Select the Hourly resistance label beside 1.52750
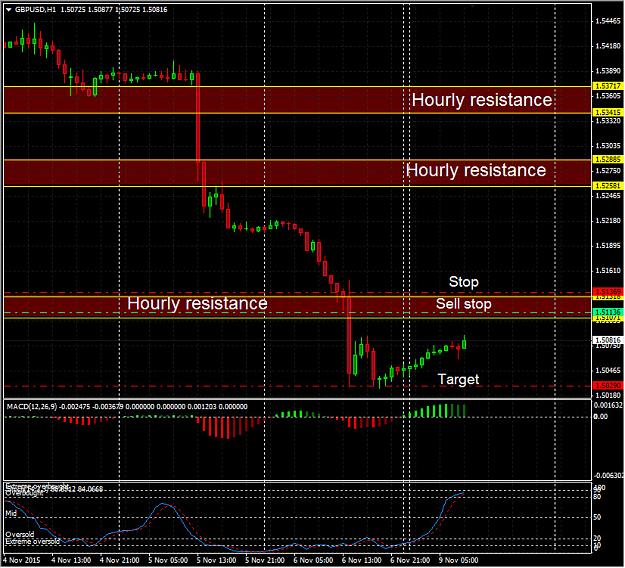 (476, 170)
